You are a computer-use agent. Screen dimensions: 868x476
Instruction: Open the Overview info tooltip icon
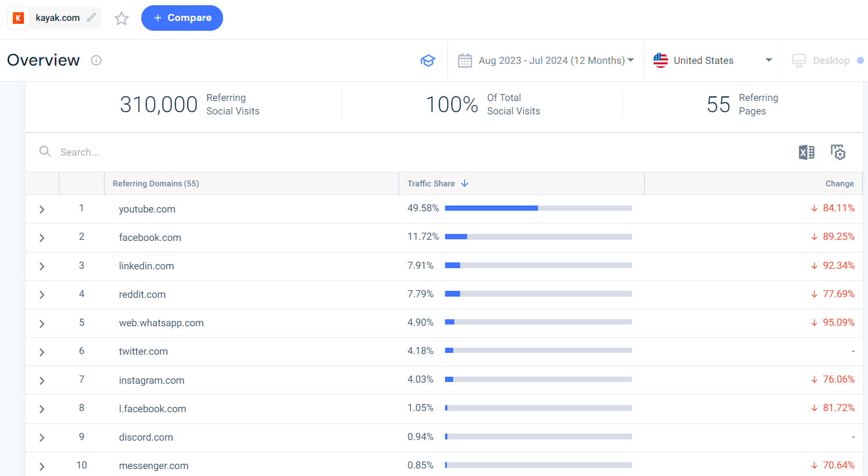click(x=96, y=60)
